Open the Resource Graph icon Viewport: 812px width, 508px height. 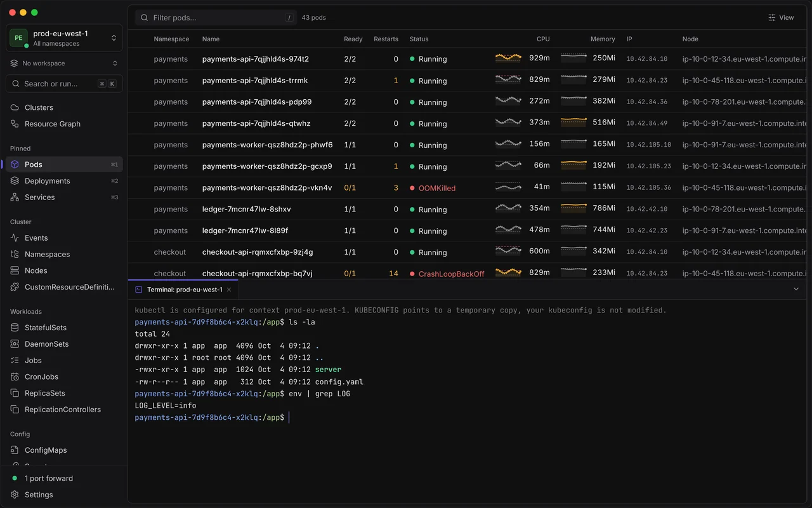point(15,124)
